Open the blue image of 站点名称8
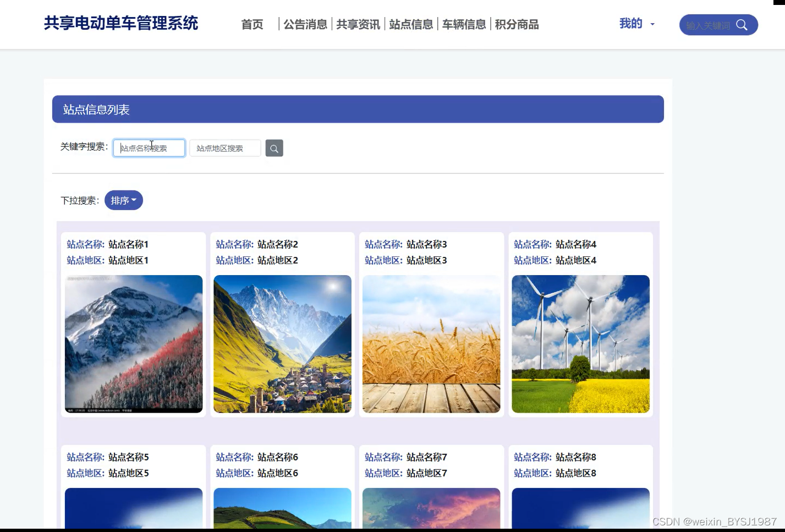The height and width of the screenshot is (532, 785). tap(580, 508)
